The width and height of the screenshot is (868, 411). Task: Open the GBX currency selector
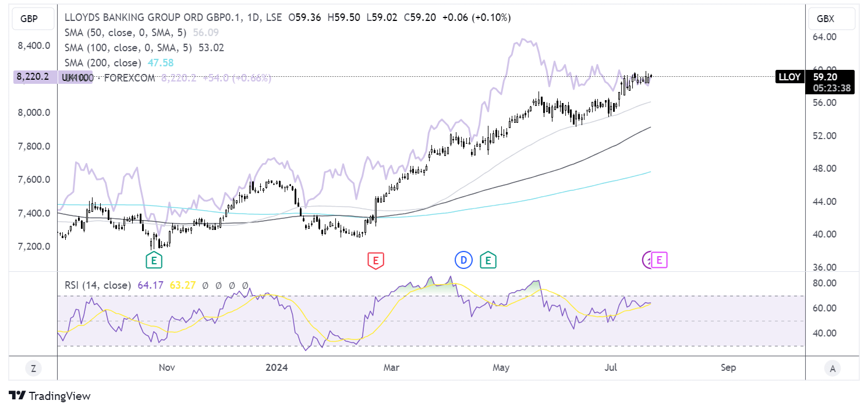click(x=832, y=19)
